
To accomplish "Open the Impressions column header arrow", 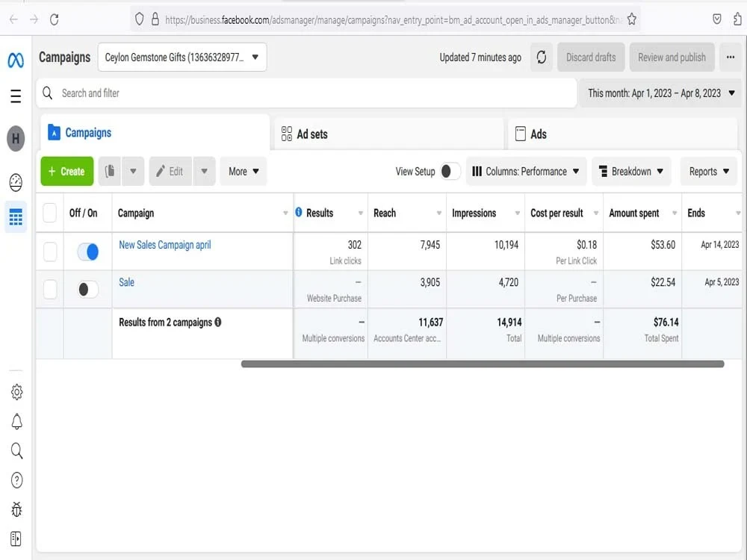I will pyautogui.click(x=518, y=213).
